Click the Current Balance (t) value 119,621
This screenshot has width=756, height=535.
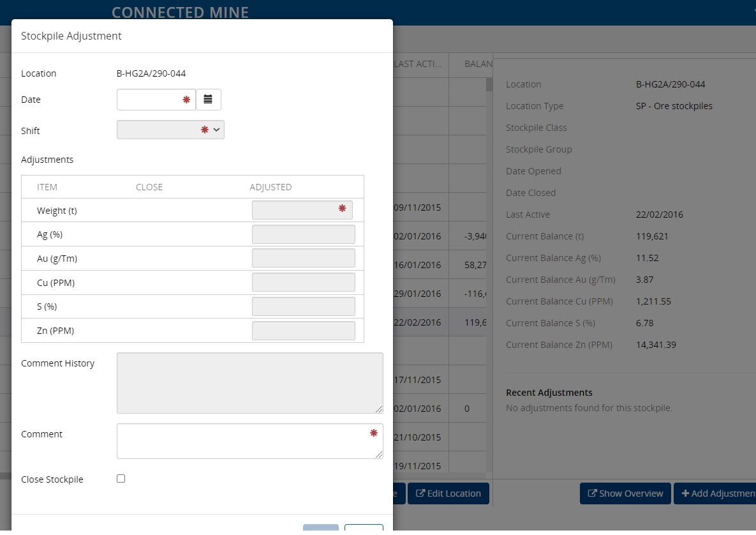coord(652,236)
